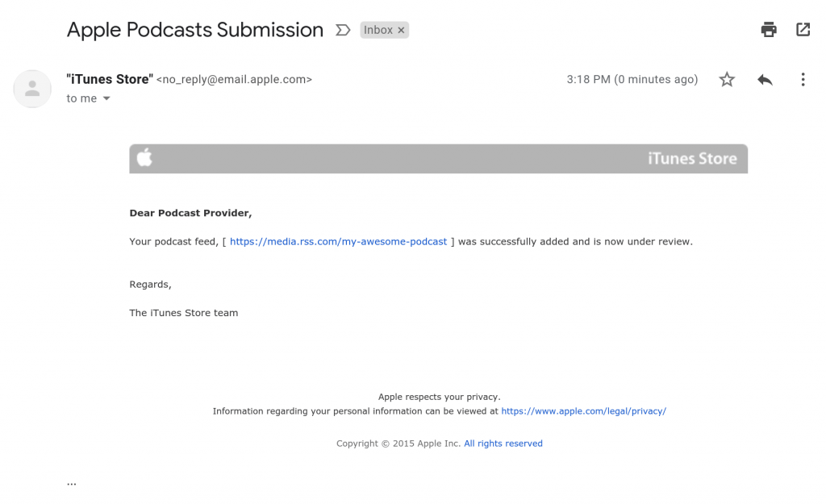Click the iTunes Store logo text in the banner
The width and height of the screenshot is (826, 504).
pyautogui.click(x=692, y=158)
